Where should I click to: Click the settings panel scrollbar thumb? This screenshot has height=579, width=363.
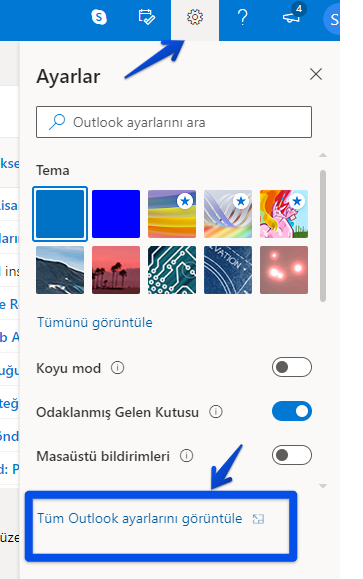(323, 236)
